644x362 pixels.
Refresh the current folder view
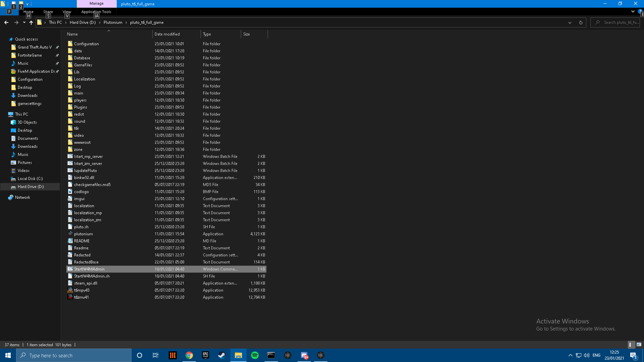coord(581,22)
